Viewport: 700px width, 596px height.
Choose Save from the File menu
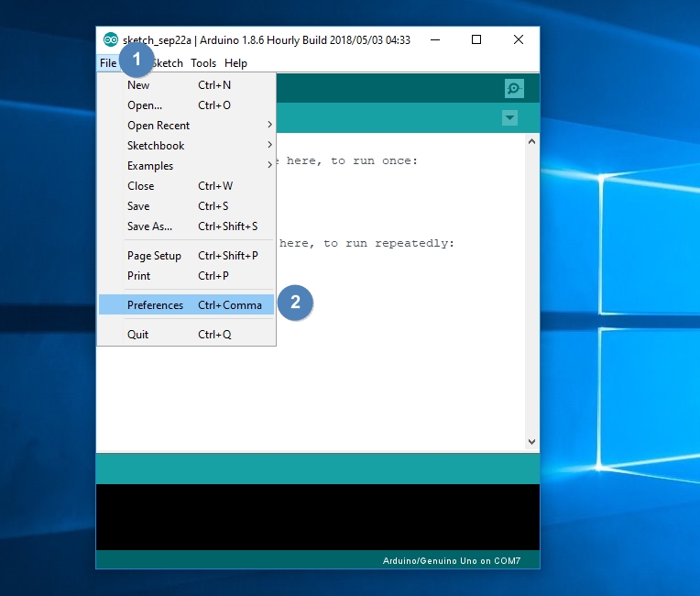186,206
